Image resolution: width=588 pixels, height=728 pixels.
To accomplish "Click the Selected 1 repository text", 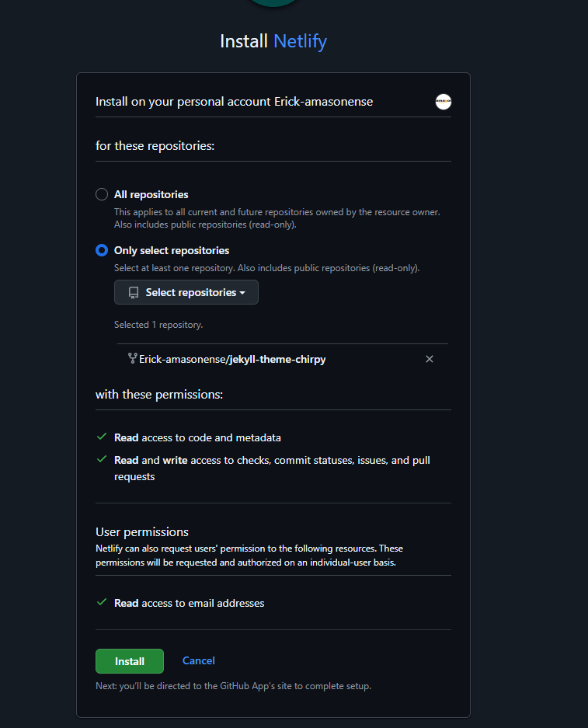I will click(x=158, y=325).
